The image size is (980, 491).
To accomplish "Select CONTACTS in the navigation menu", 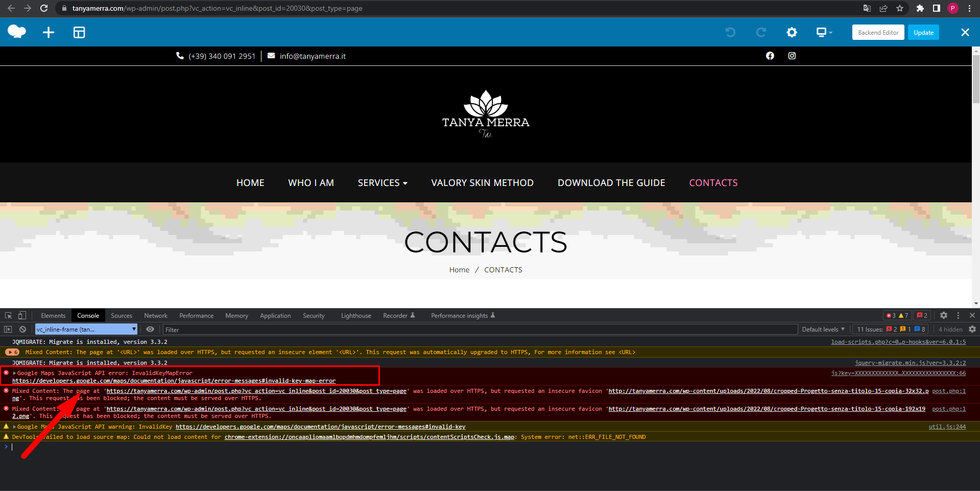I will [x=713, y=183].
